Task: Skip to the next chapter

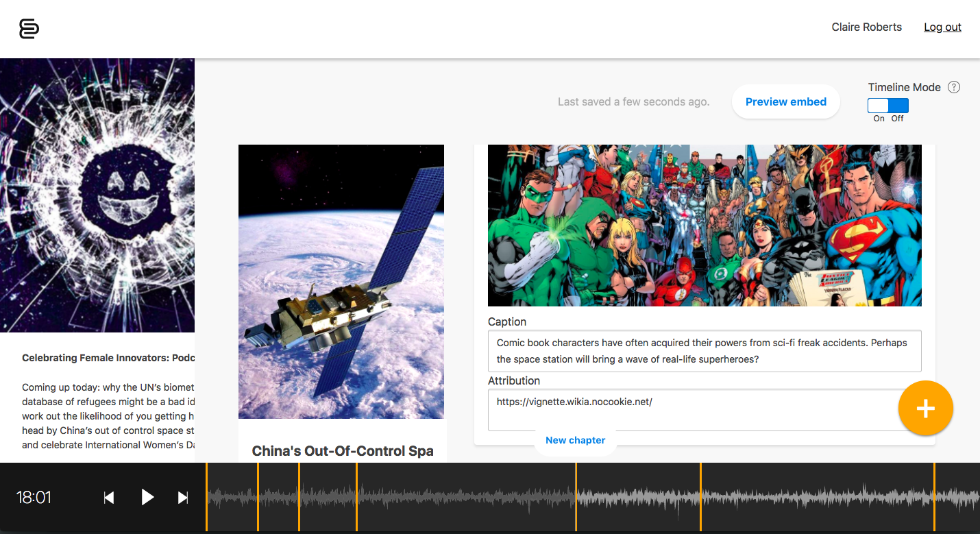Action: coord(183,498)
